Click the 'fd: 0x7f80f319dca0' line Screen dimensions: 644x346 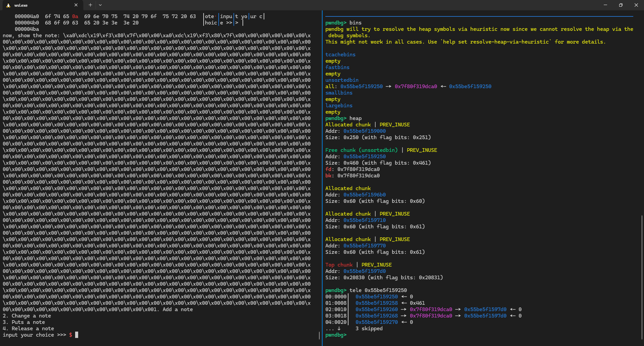(x=353, y=169)
